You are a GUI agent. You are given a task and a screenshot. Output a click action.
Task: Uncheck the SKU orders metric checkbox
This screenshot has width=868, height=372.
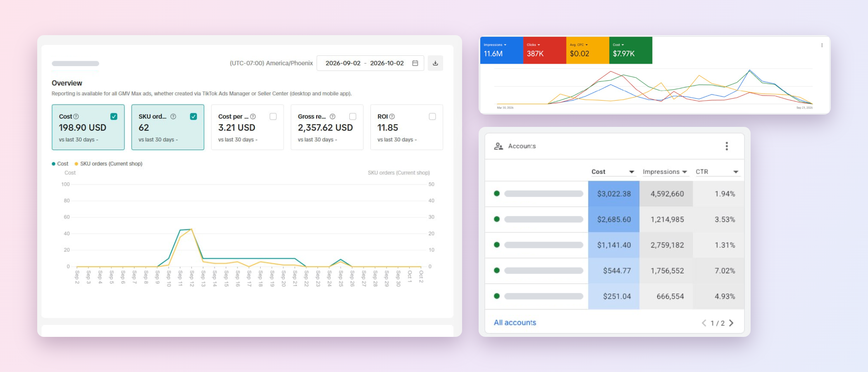point(193,117)
